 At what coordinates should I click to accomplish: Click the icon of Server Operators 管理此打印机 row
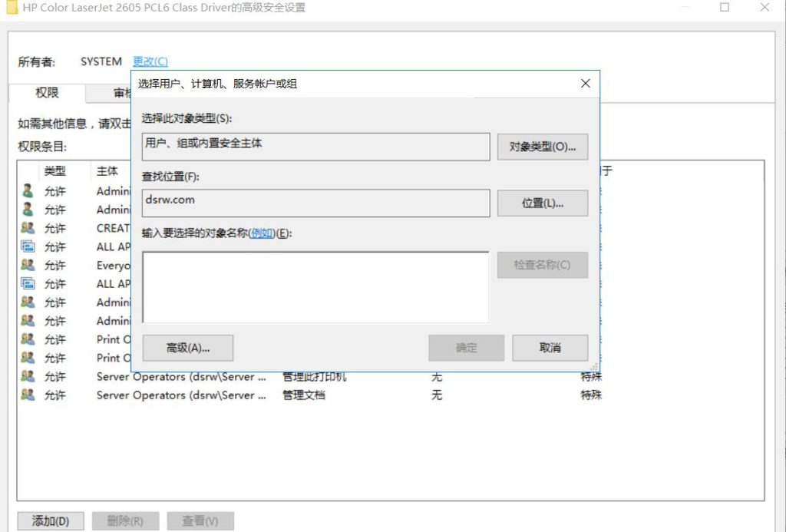[28, 377]
